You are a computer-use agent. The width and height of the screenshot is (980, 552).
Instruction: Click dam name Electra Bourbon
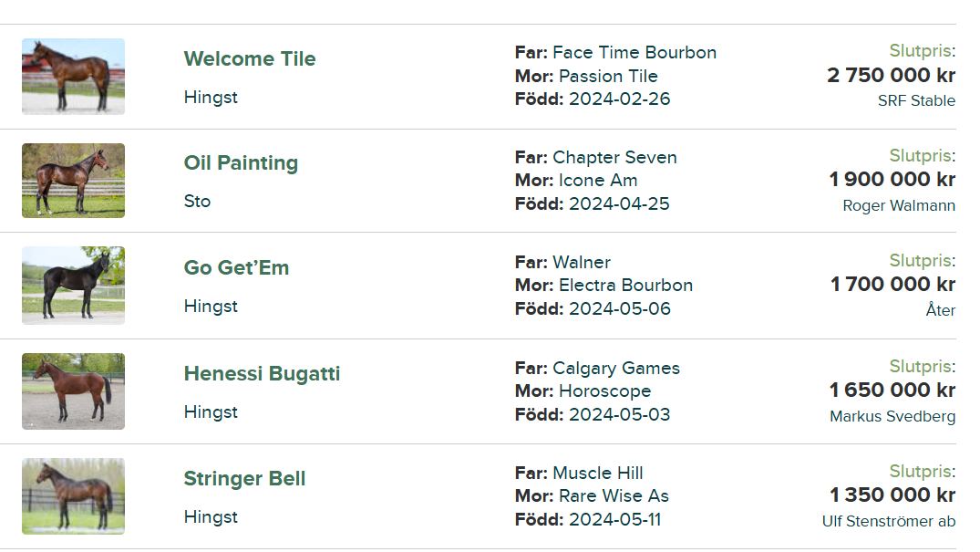click(x=625, y=286)
